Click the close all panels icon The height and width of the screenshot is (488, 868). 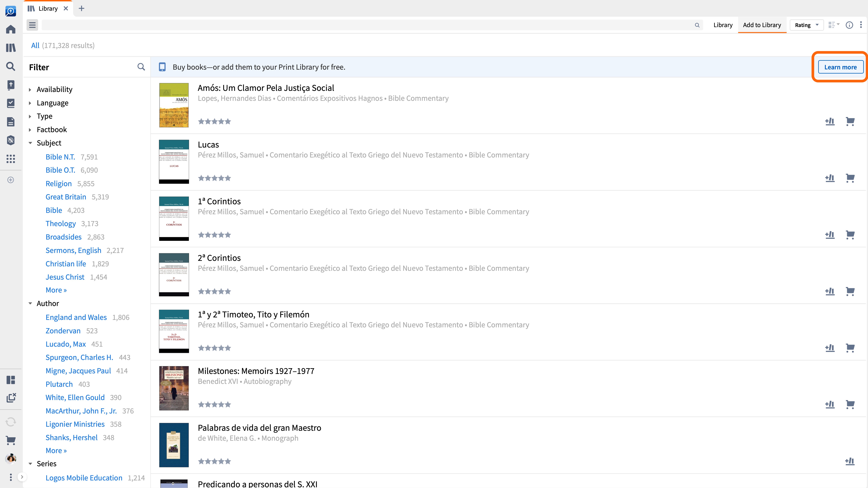(11, 398)
